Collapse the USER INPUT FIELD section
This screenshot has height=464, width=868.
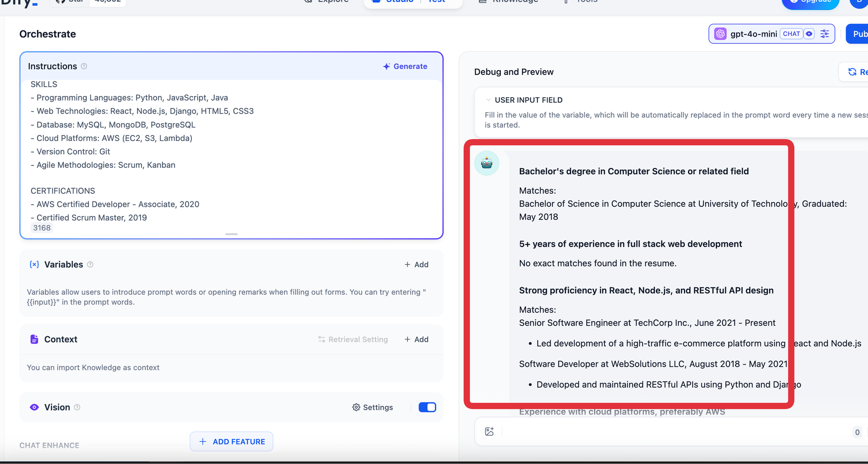coord(489,100)
